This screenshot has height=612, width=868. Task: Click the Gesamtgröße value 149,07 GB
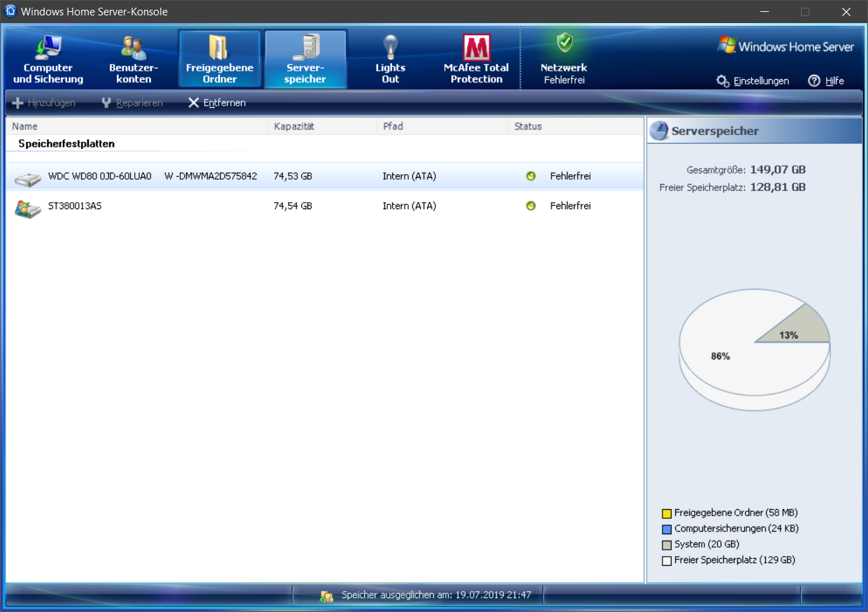778,169
